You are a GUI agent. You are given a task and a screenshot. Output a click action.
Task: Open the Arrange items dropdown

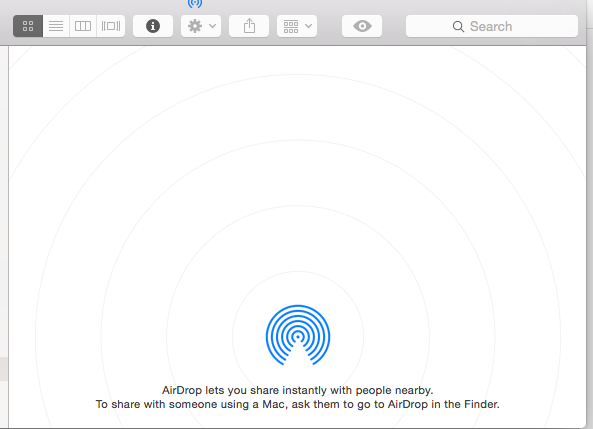297,26
